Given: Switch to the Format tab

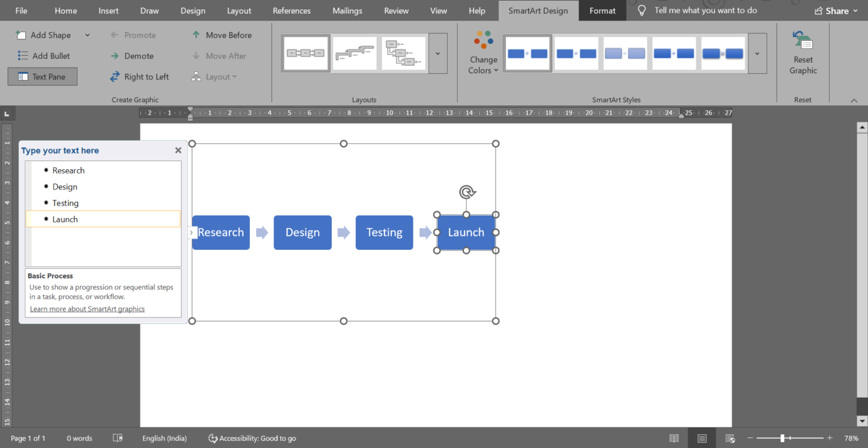Looking at the screenshot, I should 602,10.
